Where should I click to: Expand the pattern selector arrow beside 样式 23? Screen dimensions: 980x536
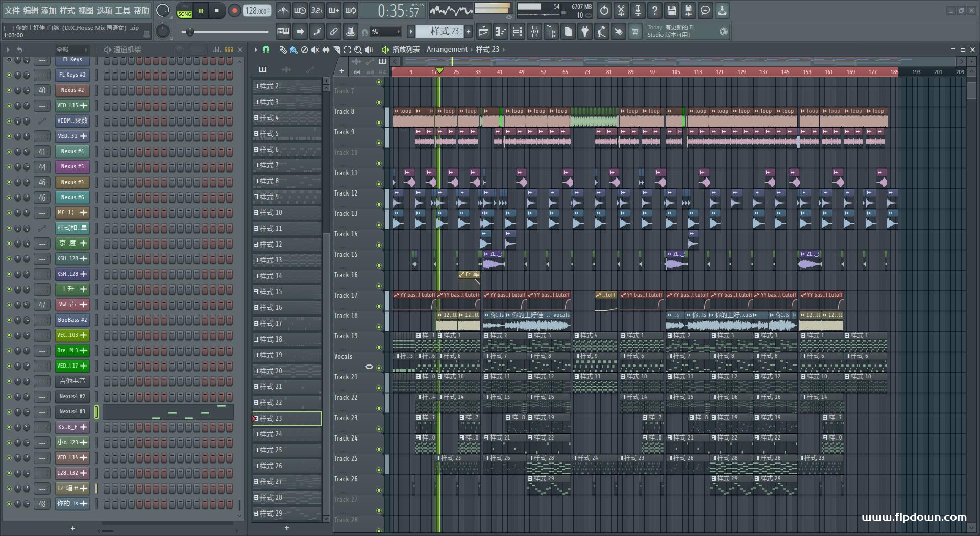click(411, 32)
